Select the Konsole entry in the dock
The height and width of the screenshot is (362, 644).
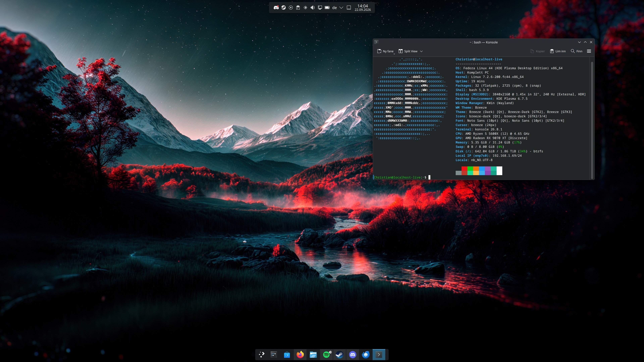coord(379,354)
